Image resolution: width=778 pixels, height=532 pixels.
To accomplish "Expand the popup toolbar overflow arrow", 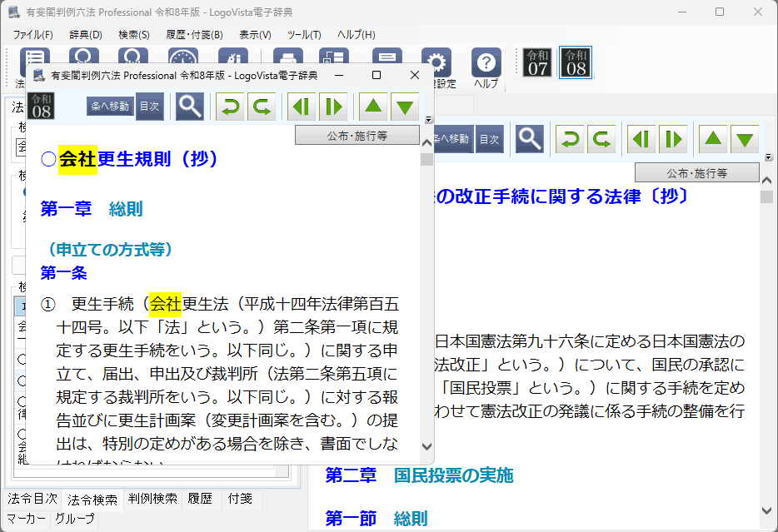I will coord(428,120).
